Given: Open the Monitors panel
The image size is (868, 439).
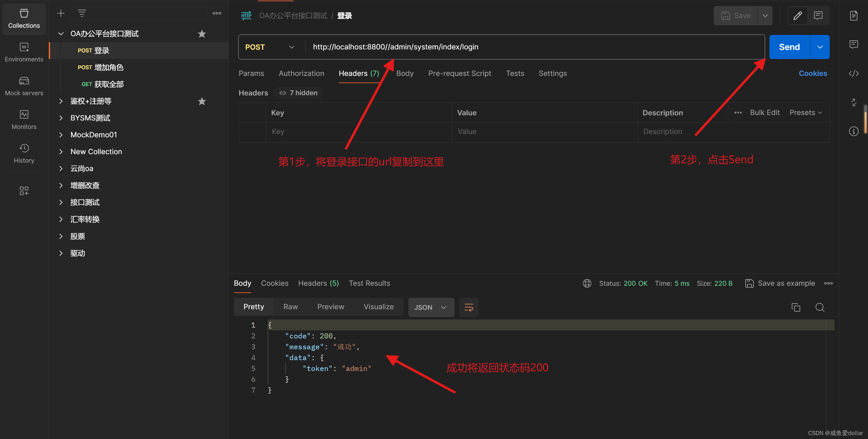Looking at the screenshot, I should [24, 120].
